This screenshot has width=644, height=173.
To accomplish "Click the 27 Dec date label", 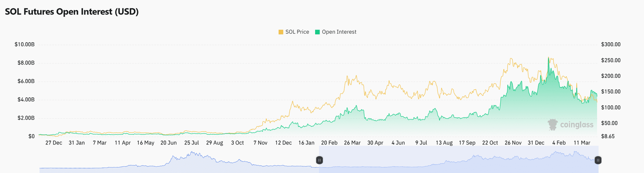I will 54,143.
